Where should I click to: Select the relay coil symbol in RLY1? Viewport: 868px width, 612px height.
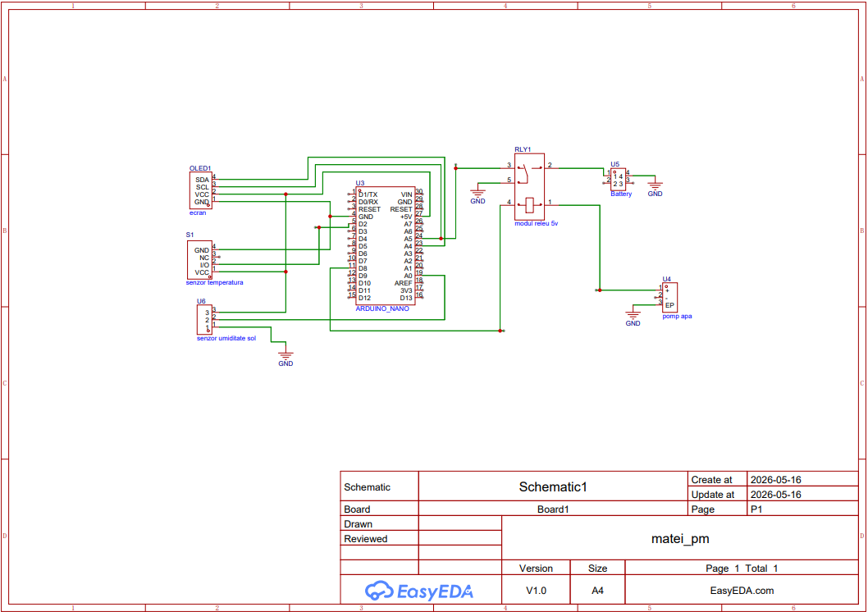529,205
